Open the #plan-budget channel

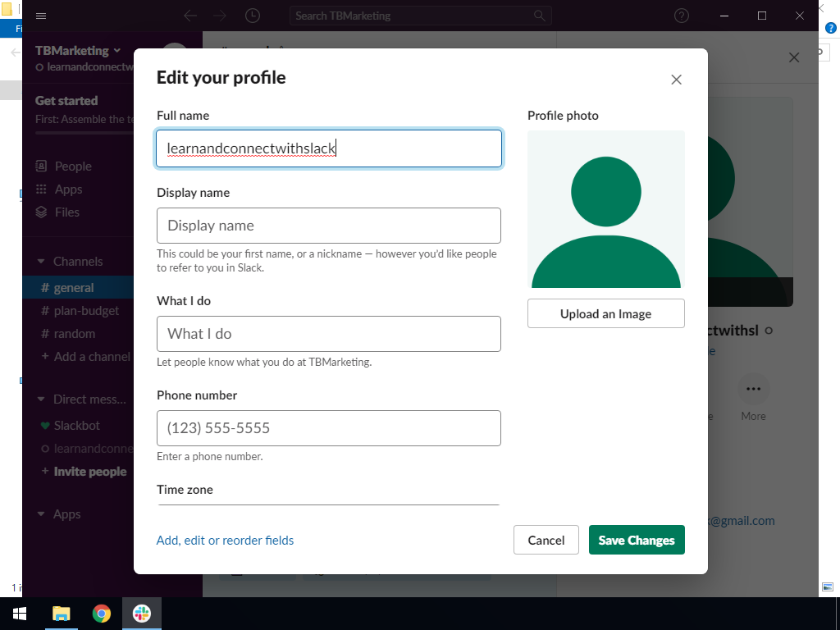click(x=78, y=311)
